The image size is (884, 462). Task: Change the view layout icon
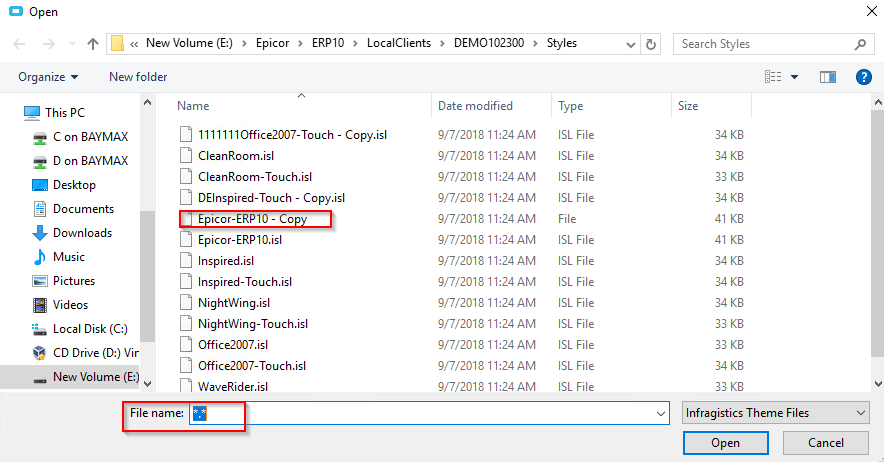[773, 77]
